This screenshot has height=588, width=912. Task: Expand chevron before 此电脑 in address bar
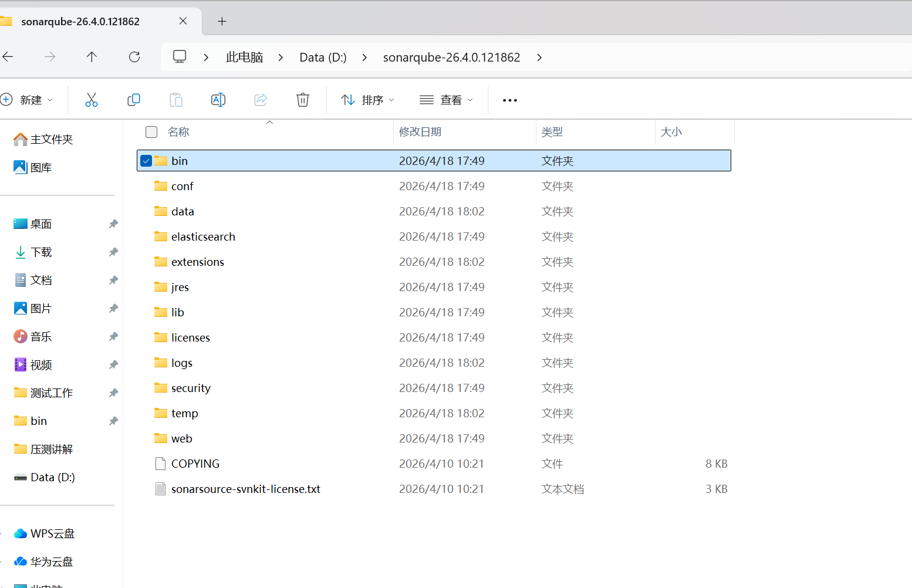[206, 57]
